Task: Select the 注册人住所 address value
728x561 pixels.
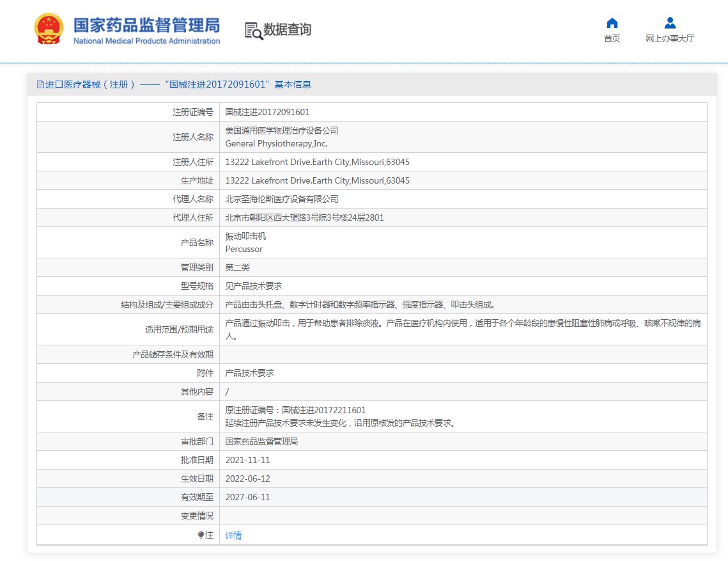Action: [318, 162]
